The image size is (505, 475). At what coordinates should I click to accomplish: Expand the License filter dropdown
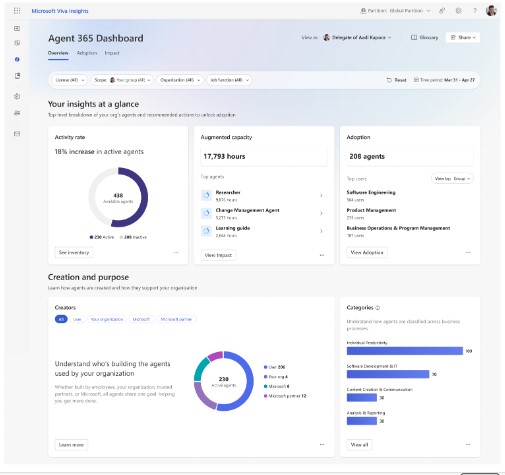pyautogui.click(x=70, y=80)
